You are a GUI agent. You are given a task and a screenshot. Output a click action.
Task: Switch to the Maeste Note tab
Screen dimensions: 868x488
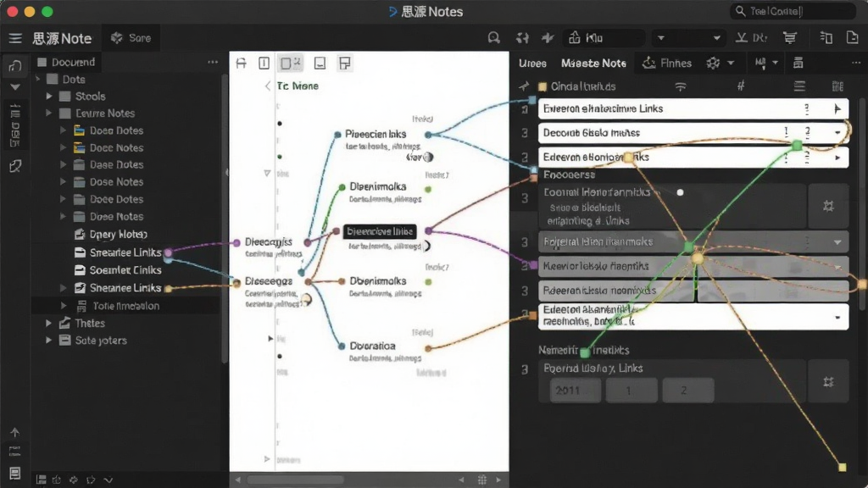pyautogui.click(x=593, y=64)
